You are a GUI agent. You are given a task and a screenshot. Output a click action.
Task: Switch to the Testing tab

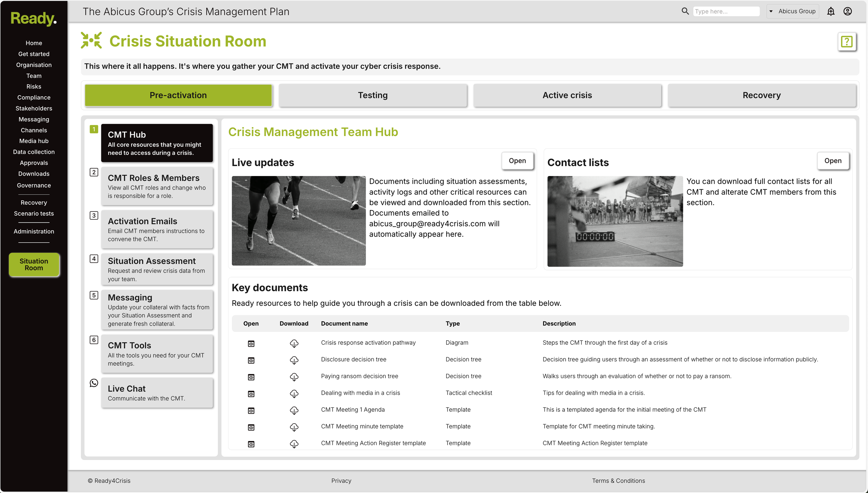(x=373, y=95)
